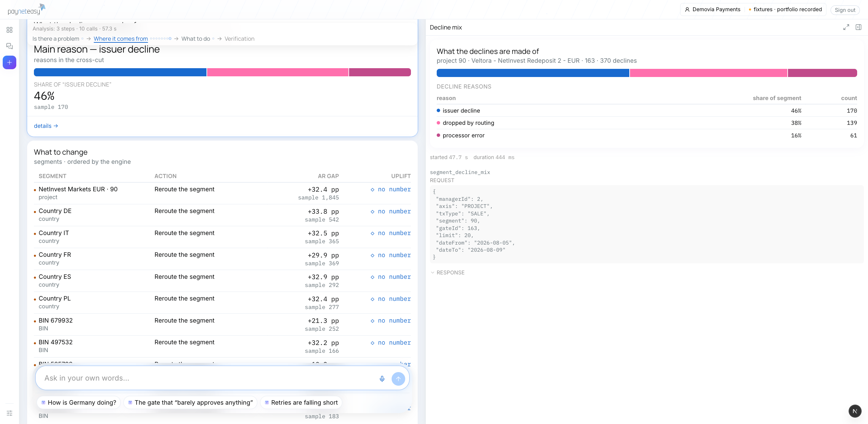
Task: Click the purple new chat plus button
Action: coord(9,62)
